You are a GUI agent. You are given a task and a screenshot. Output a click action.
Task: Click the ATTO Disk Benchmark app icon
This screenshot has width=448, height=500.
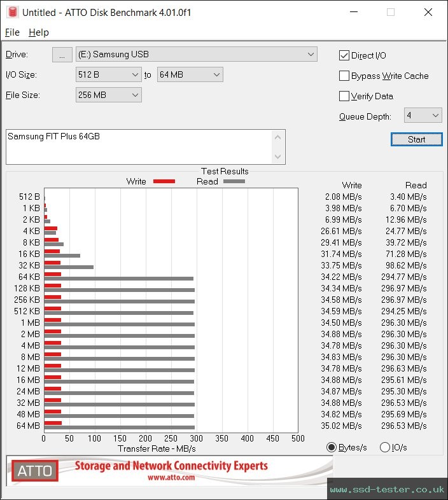pos(13,12)
